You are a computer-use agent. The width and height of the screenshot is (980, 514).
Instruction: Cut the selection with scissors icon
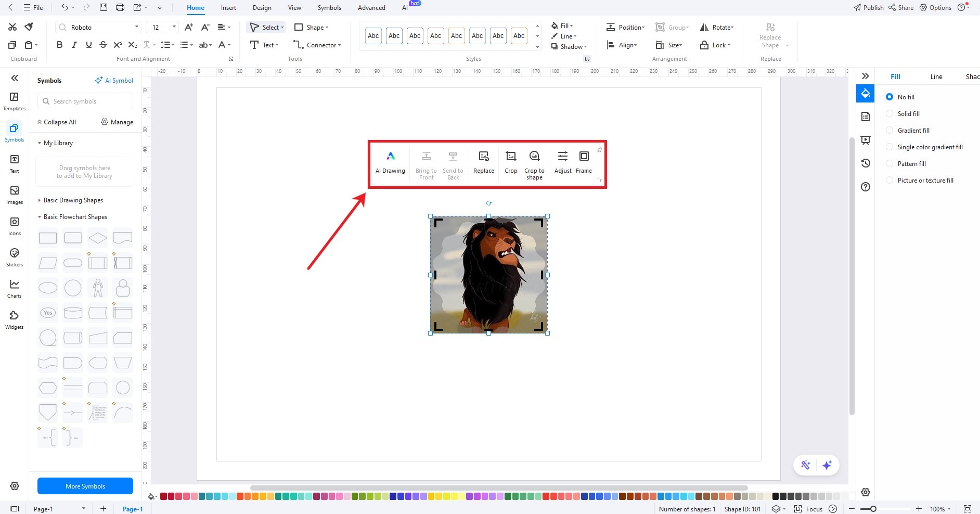12,27
